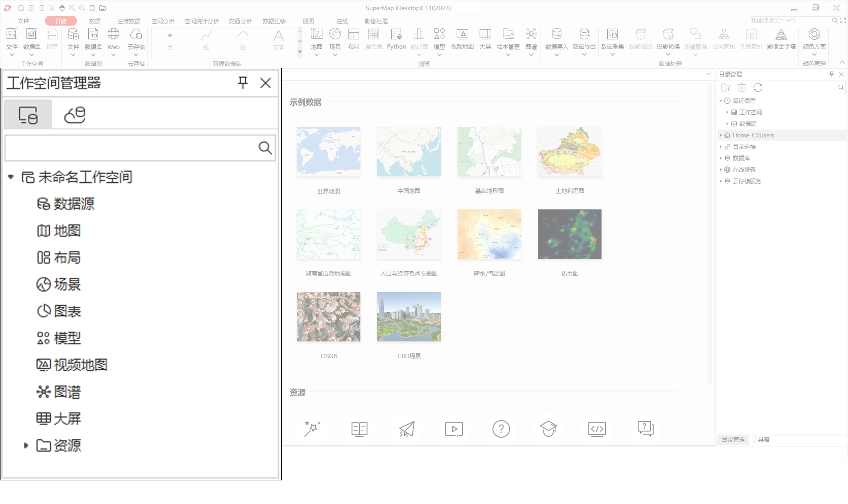Click the 投影转换 toolbar icon
Viewport: 848px width, 504px height.
pyautogui.click(x=668, y=35)
